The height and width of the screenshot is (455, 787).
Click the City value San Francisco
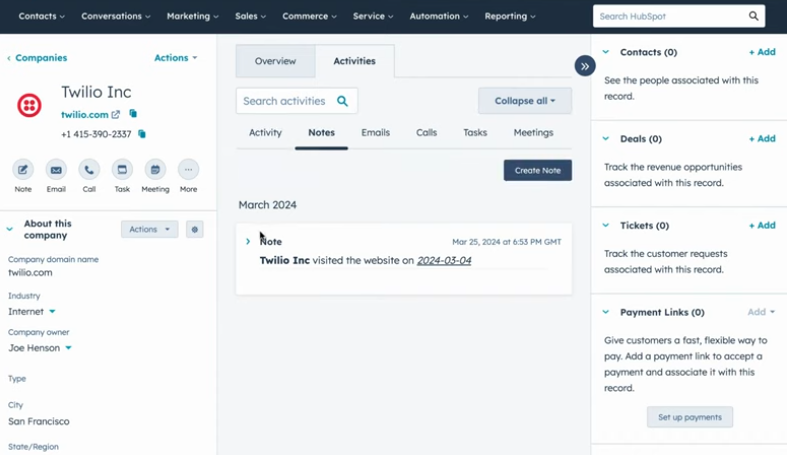pyautogui.click(x=39, y=421)
